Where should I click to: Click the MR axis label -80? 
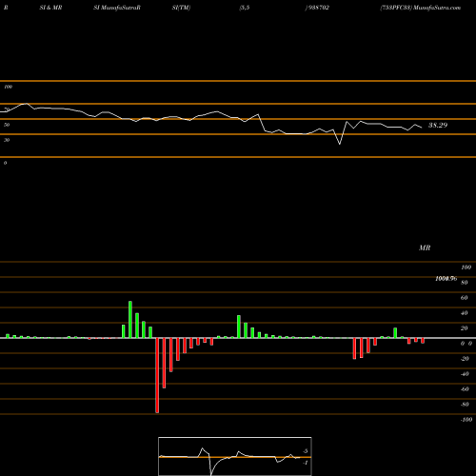click(x=465, y=405)
